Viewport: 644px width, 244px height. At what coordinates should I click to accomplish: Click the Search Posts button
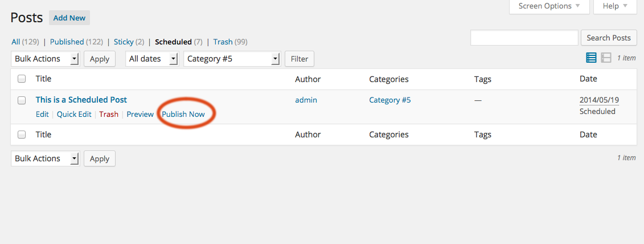[x=609, y=38]
